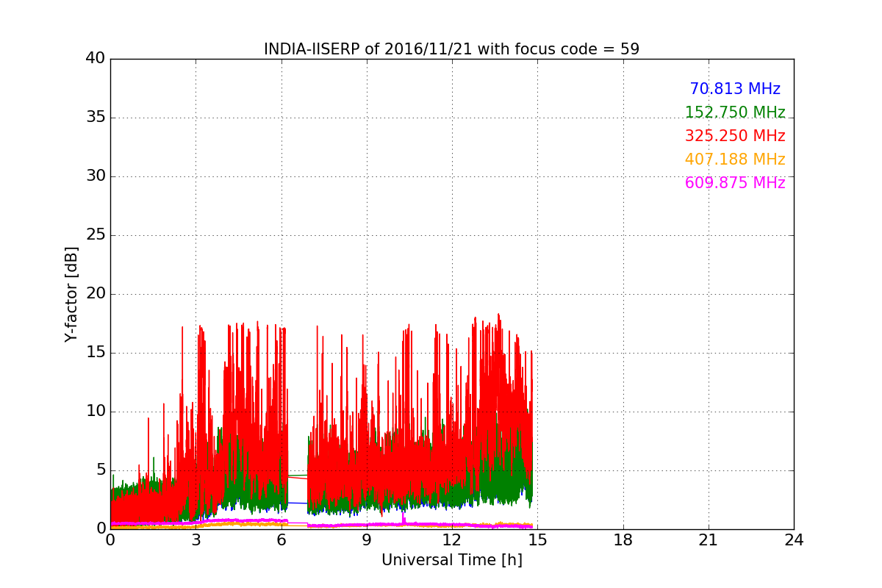
Task: Click the x-axis tick label 3
Action: (x=196, y=540)
